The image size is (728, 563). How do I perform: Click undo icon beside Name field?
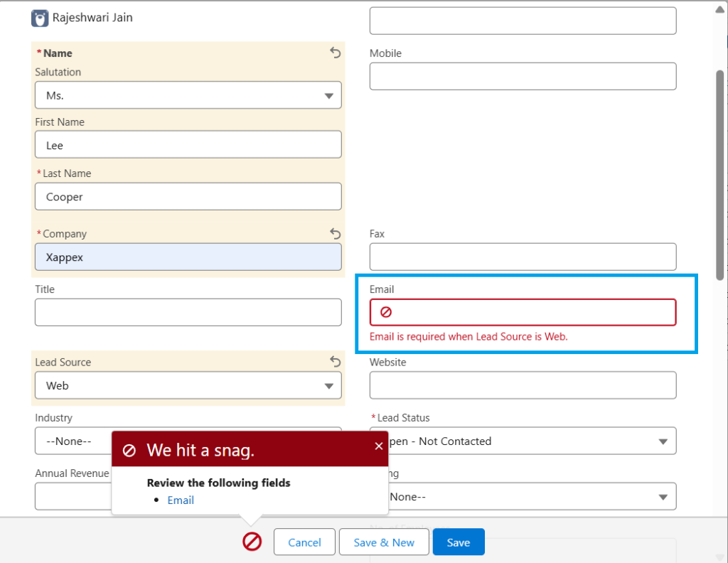(336, 53)
